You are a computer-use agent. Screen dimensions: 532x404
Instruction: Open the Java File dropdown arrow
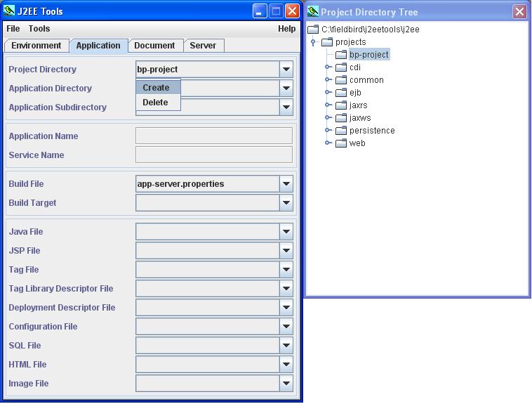tap(286, 232)
